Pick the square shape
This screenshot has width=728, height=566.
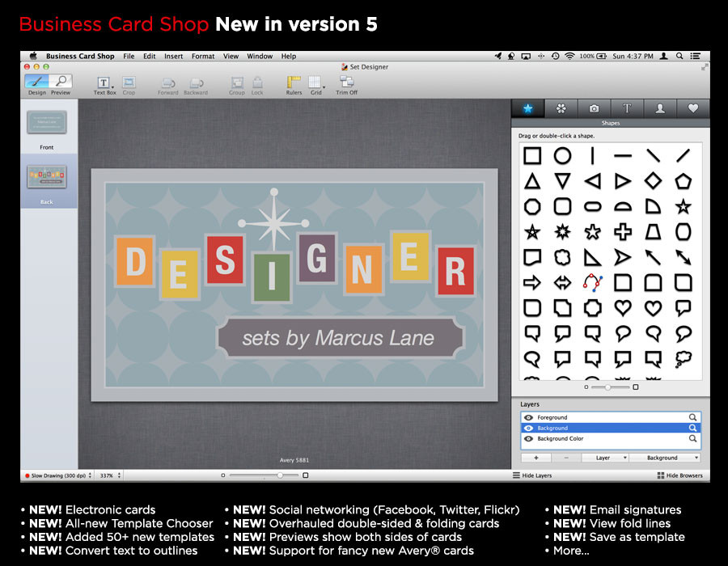[532, 156]
